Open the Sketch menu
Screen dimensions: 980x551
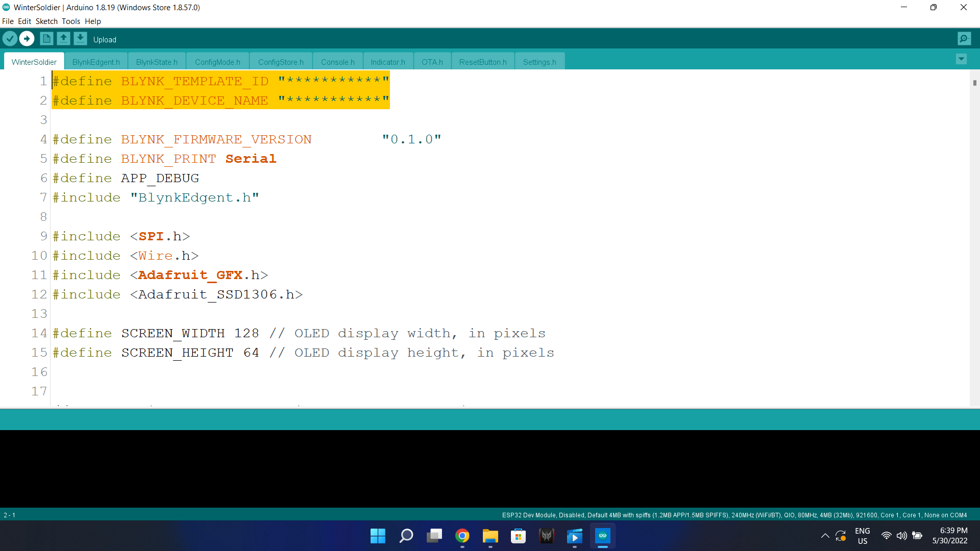pos(46,21)
